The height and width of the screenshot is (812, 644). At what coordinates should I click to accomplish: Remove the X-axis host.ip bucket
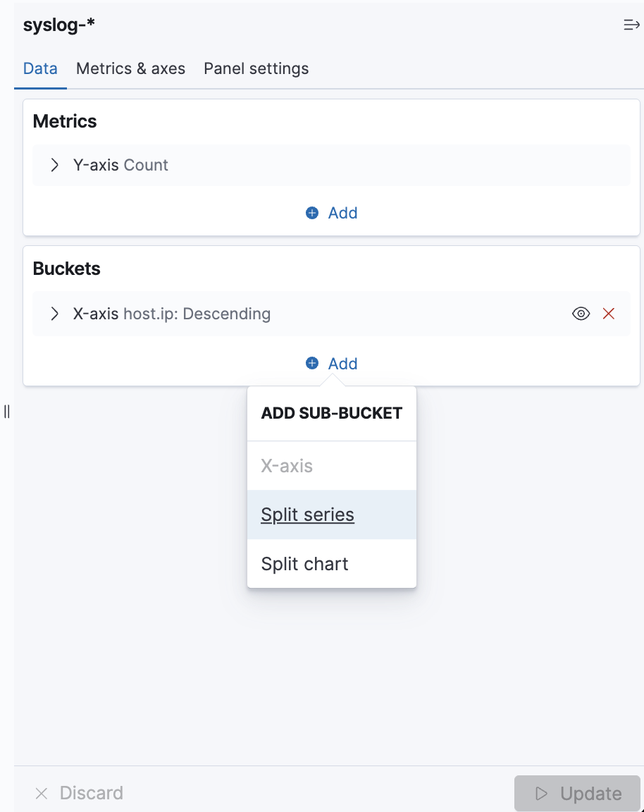(609, 314)
